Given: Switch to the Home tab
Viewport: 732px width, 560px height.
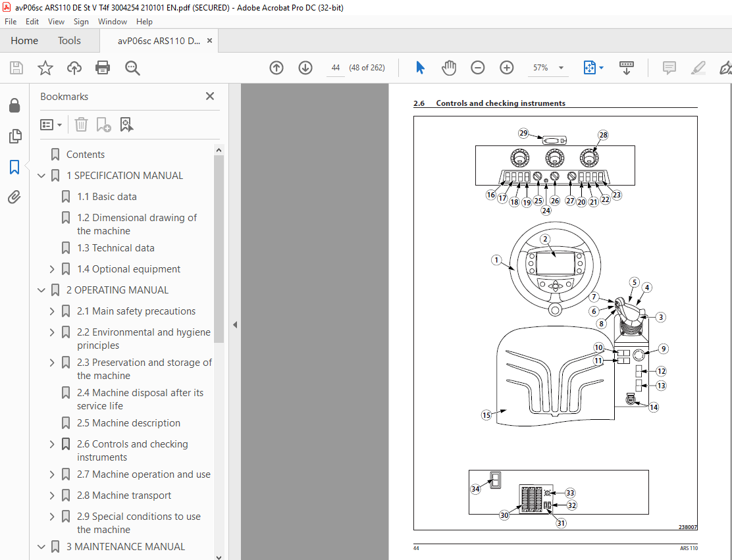Looking at the screenshot, I should 24,41.
